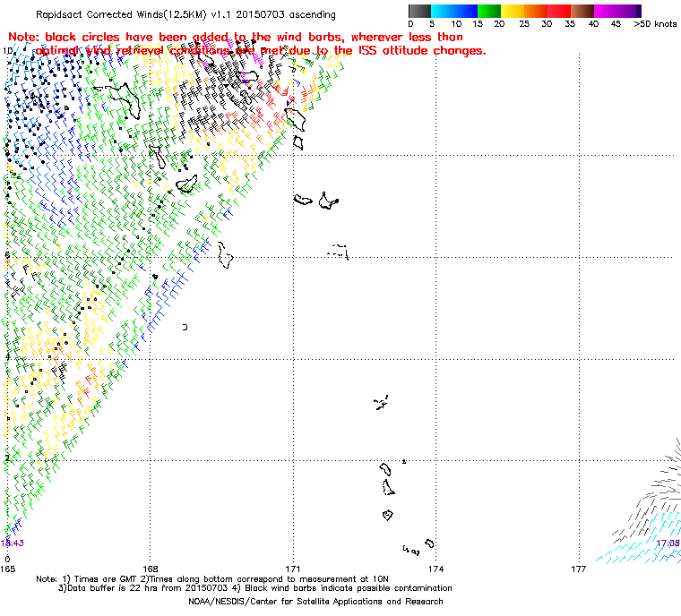Click the 'NOAA/NESDIS/Center for Satellite Applications' credit
This screenshot has width=681, height=616.
[x=315, y=602]
